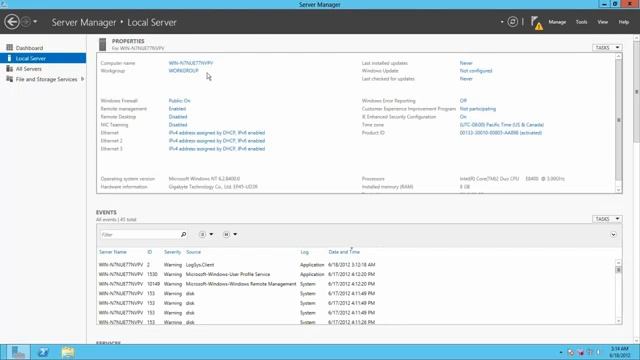Click the events Filter input field
This screenshot has width=640, height=360.
[x=139, y=235]
